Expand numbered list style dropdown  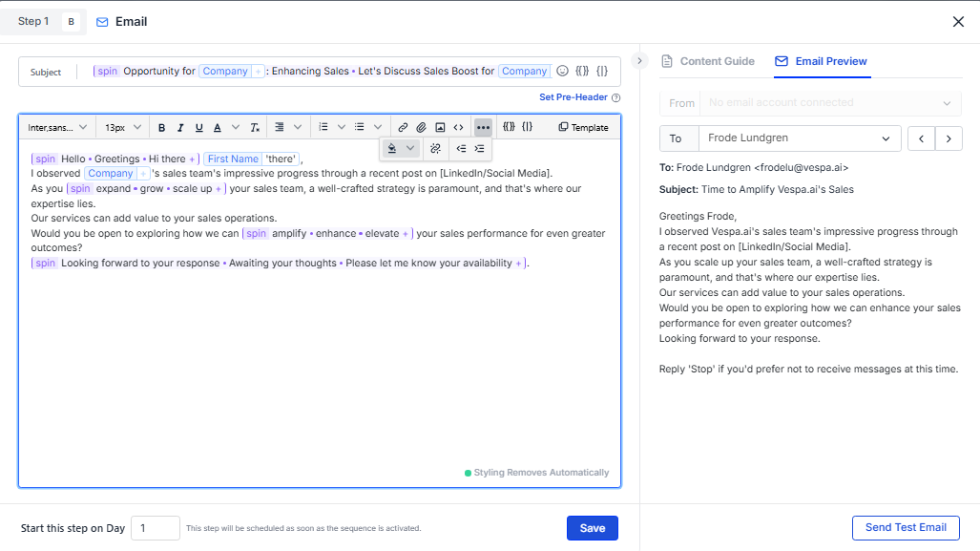(x=342, y=128)
